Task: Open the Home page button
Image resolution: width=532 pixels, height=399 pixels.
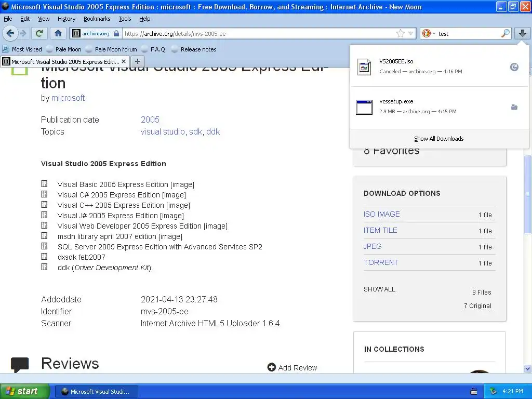Action: click(x=58, y=33)
